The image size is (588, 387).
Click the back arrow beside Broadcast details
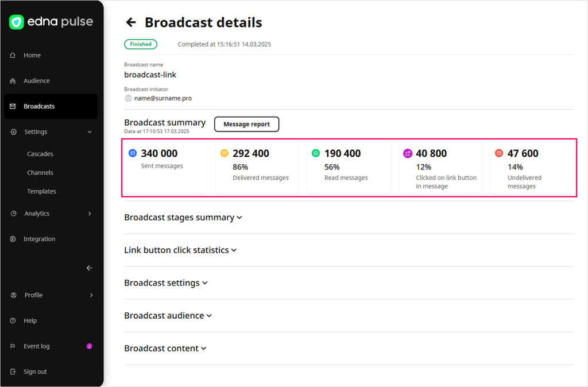click(x=131, y=22)
